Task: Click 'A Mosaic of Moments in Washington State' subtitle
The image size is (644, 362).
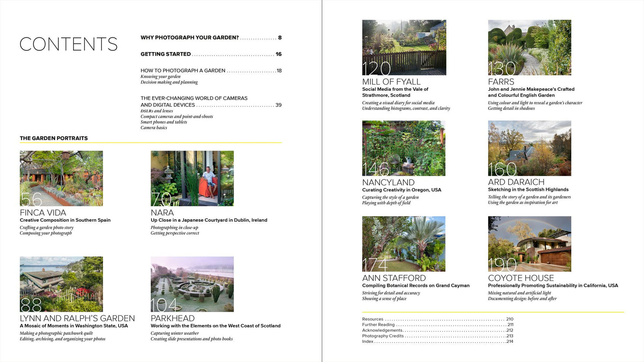Action: click(x=74, y=326)
